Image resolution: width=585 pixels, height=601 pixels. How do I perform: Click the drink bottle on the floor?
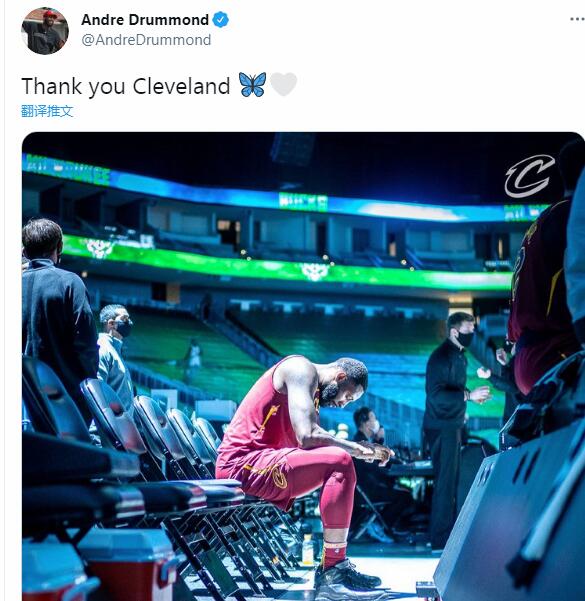pos(307,549)
